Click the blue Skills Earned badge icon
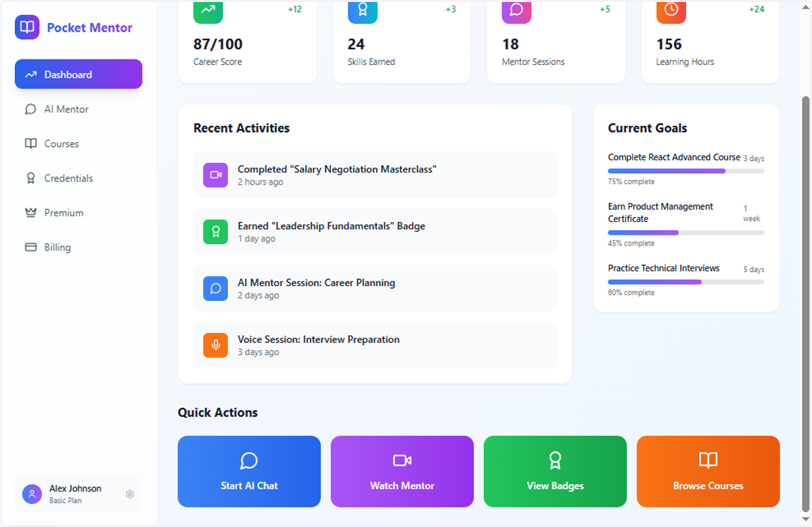The height and width of the screenshot is (527, 812). coord(362,10)
